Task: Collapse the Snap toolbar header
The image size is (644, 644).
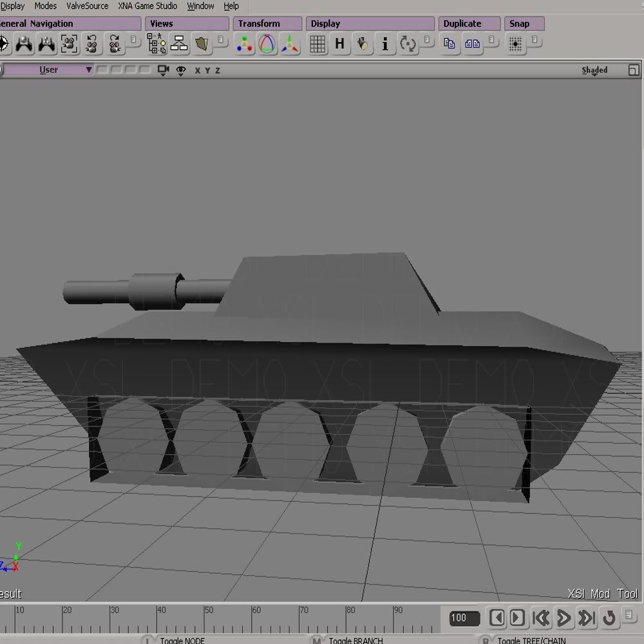Action: tap(524, 23)
